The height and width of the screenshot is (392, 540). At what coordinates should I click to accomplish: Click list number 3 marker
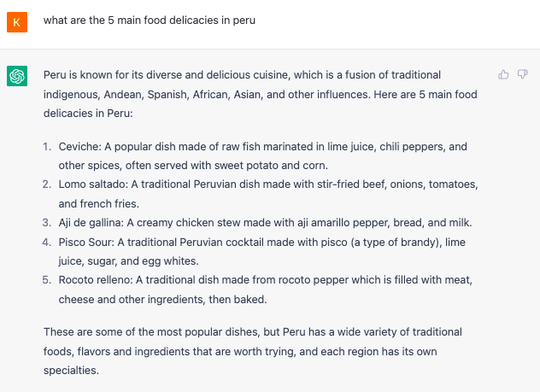click(x=47, y=223)
